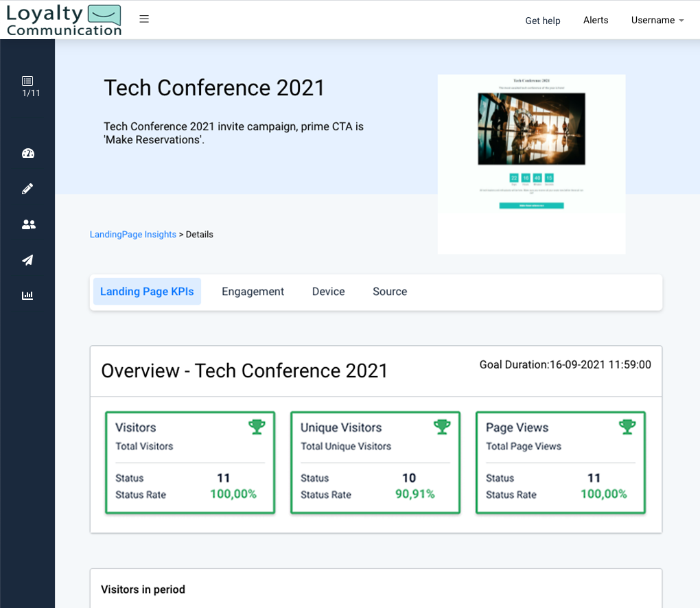
Task: Click the contacts people icon in the sidebar
Action: 27,224
